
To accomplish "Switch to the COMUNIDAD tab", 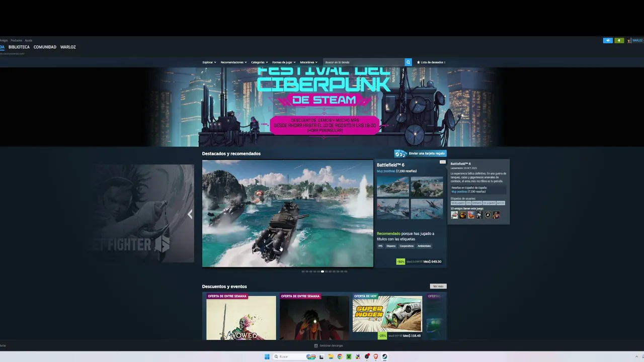I will (45, 47).
